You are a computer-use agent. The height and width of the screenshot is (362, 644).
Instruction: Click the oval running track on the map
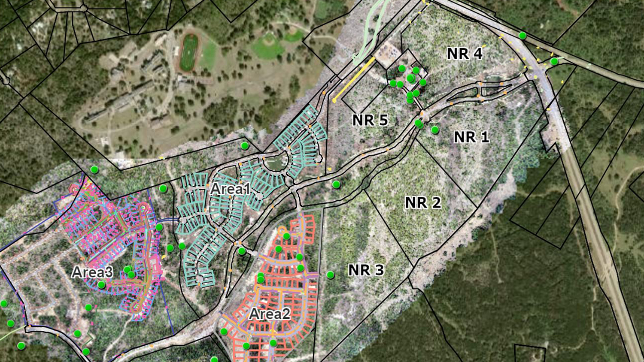(x=189, y=53)
